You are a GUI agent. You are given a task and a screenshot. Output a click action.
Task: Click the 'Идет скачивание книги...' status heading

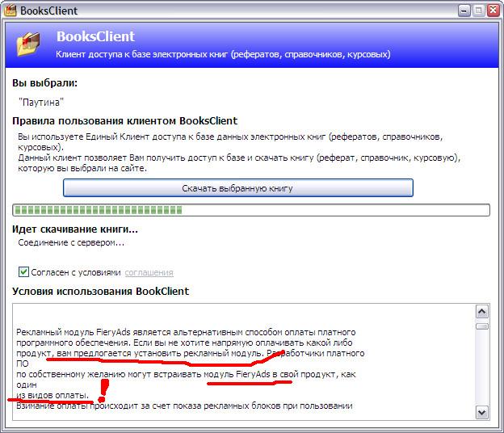point(75,229)
